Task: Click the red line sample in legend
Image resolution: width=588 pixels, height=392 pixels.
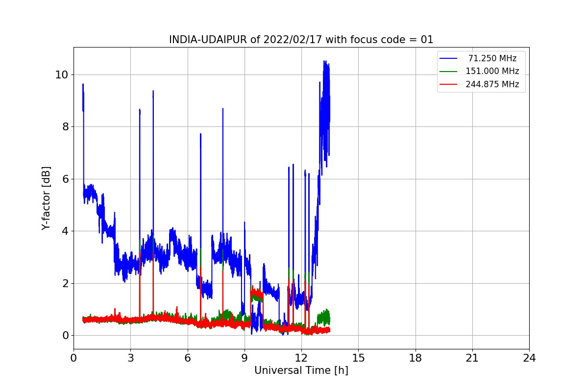Action: pyautogui.click(x=448, y=84)
